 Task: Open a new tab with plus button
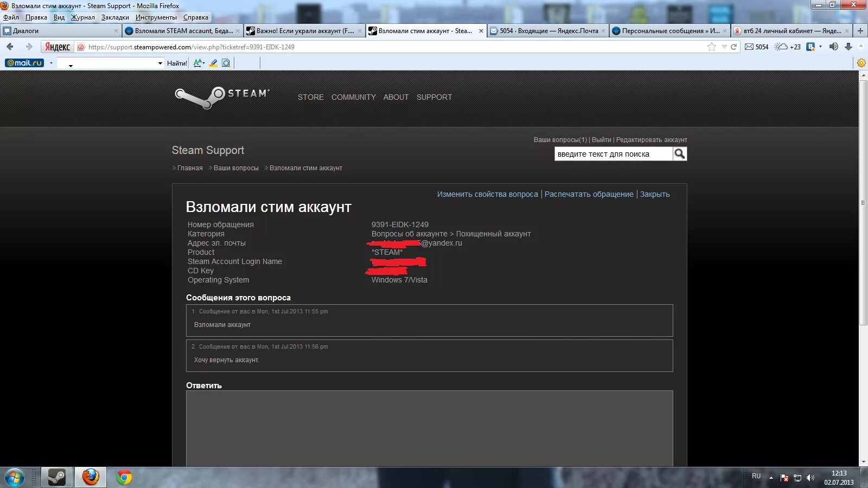pos(860,31)
